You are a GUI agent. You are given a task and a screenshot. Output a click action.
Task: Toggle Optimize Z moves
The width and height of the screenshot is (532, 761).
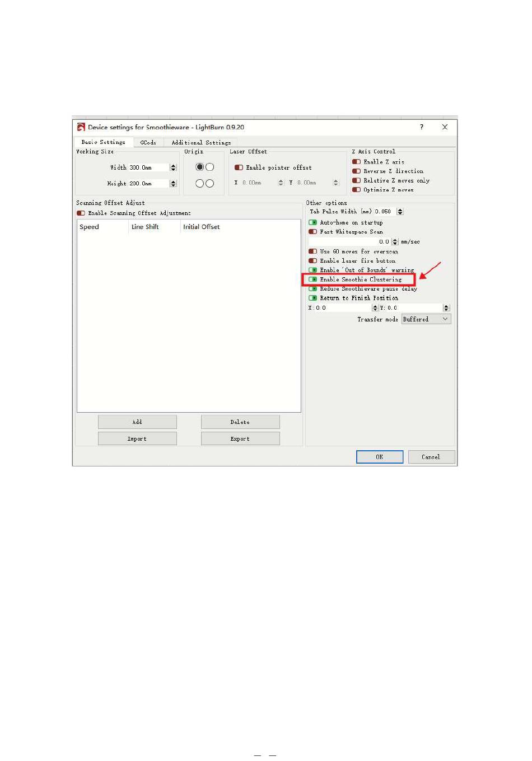click(x=356, y=190)
